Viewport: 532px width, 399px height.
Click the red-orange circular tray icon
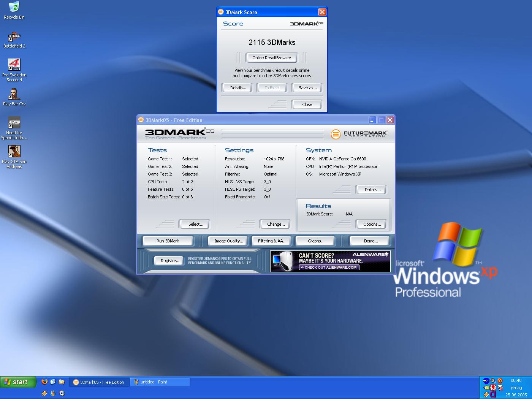(500, 381)
